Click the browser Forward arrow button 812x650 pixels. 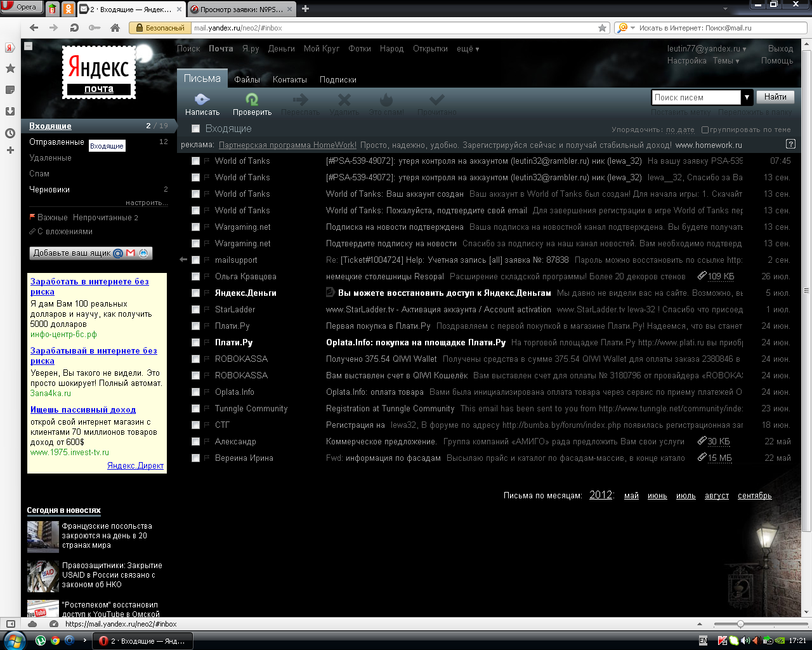[54, 28]
